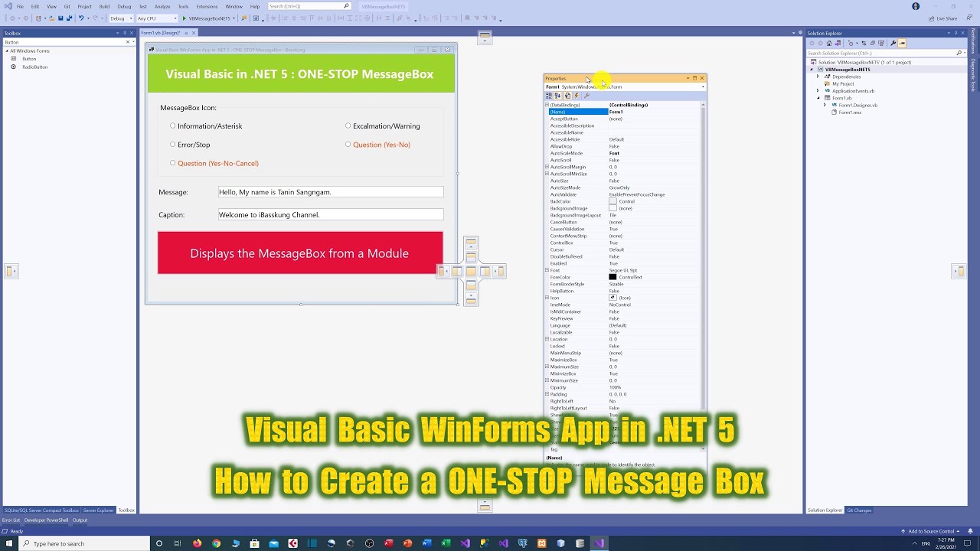Image resolution: width=980 pixels, height=551 pixels.
Task: Expand Dependencies node in Solution Explorer
Action: pos(818,77)
